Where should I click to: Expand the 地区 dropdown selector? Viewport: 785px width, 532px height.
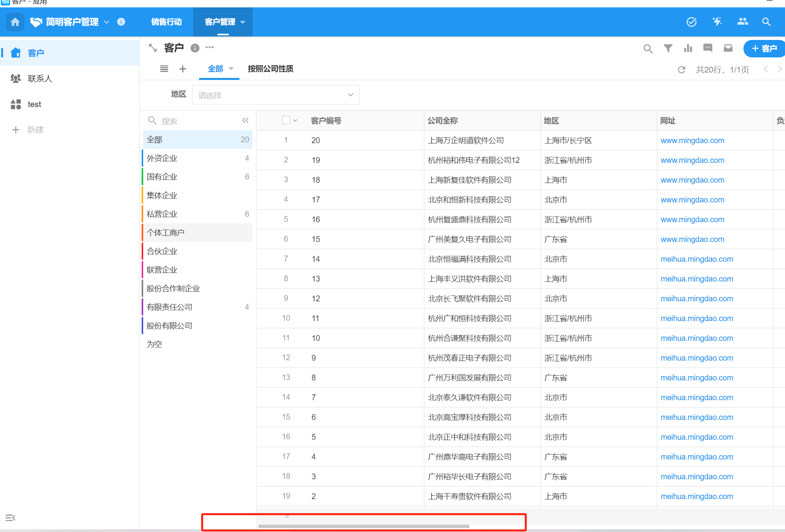276,95
